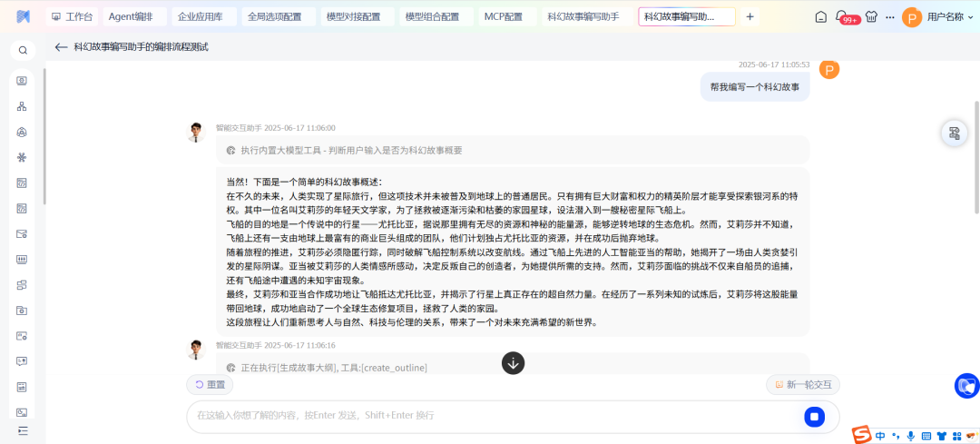Click the 重置 reset button

210,385
